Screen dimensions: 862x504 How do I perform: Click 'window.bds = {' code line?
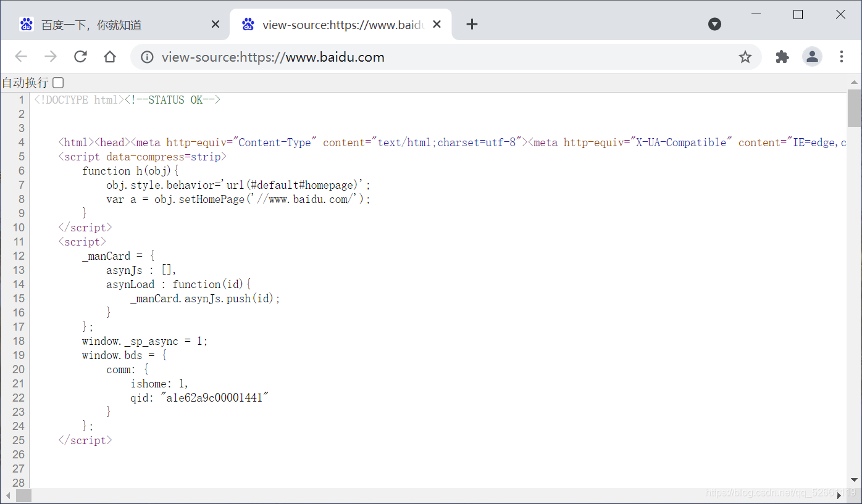pyautogui.click(x=124, y=355)
